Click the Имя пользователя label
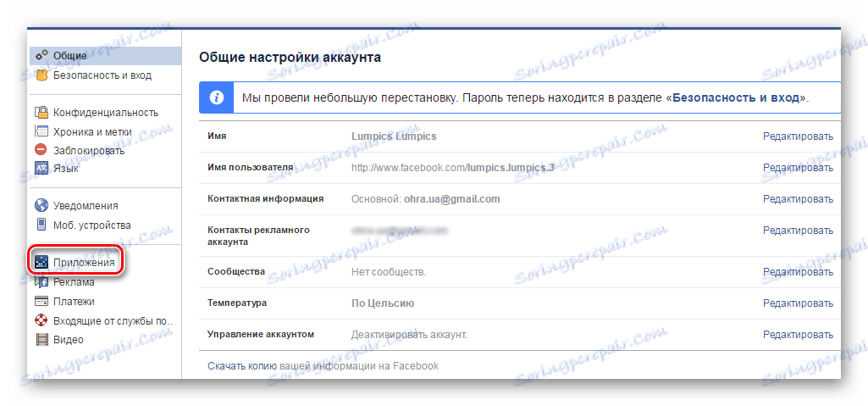This screenshot has height=406, width=868. [x=250, y=167]
